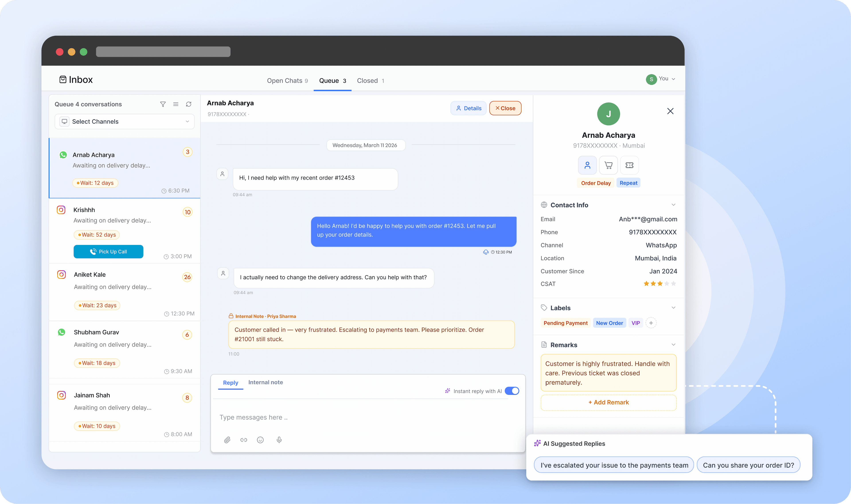Viewport: 851px width, 504px height.
Task: Click the Wait: 52 days badge
Action: 97,235
